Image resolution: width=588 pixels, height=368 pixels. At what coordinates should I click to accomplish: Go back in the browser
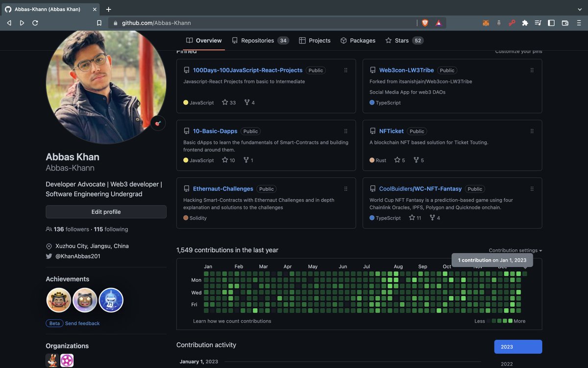(9, 23)
